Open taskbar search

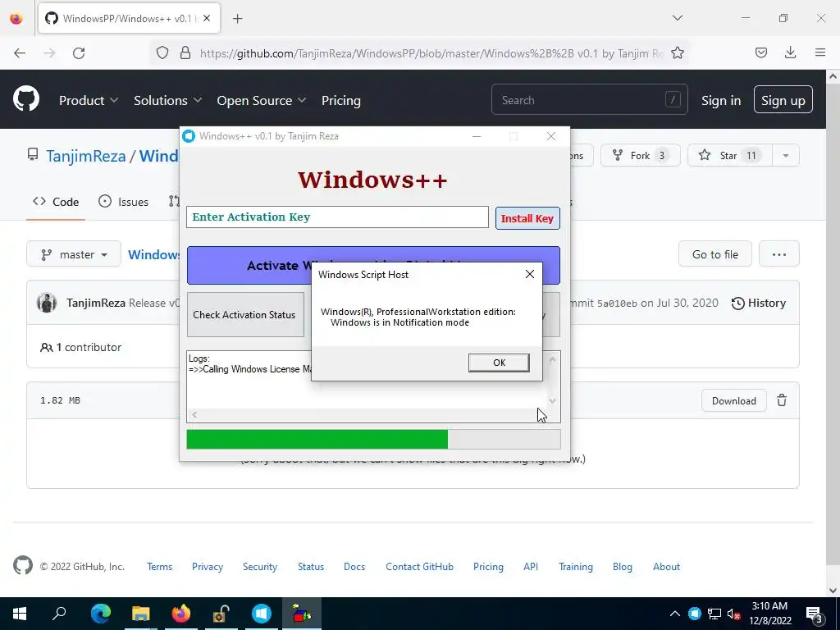59,614
